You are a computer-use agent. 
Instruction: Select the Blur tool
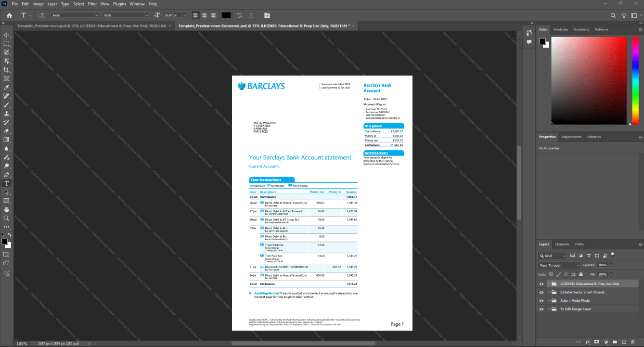coord(6,149)
